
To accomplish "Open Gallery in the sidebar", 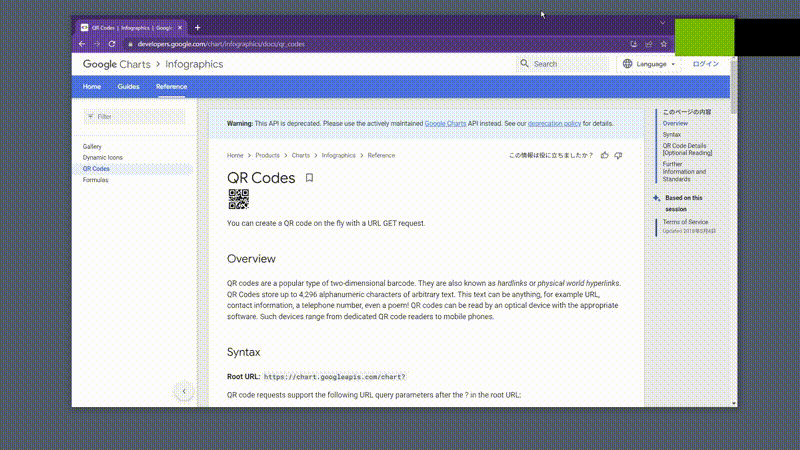I will [x=92, y=146].
